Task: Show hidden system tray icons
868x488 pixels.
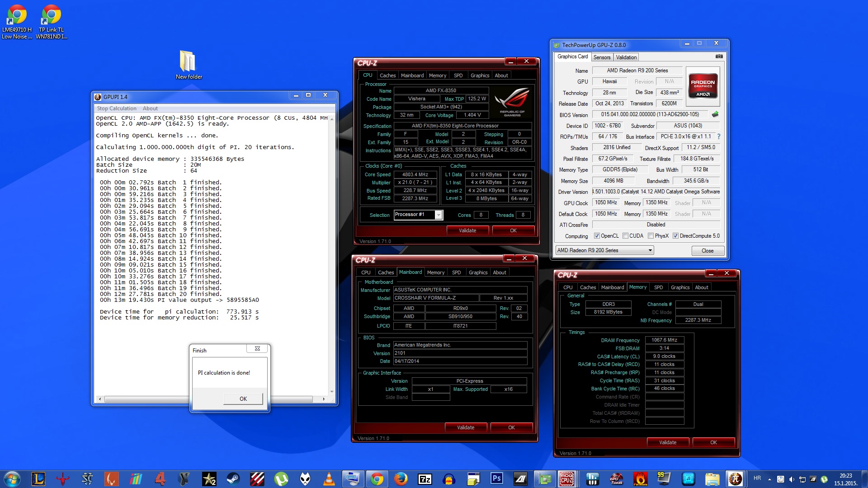Action: (x=769, y=479)
